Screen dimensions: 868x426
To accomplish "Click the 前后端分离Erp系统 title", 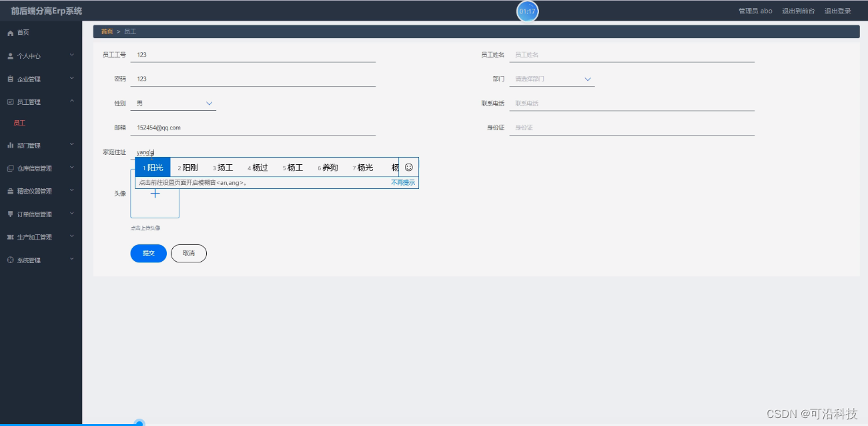I will point(47,11).
